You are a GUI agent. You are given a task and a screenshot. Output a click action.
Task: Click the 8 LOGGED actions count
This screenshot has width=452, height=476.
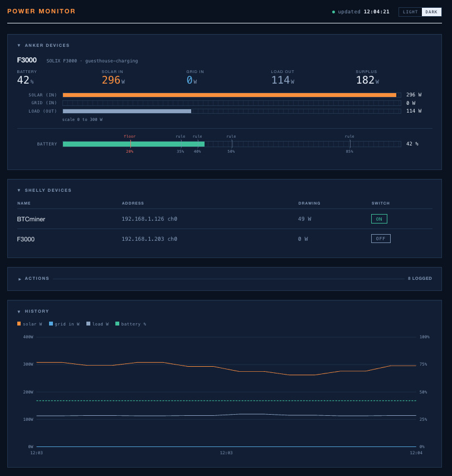coord(420,278)
